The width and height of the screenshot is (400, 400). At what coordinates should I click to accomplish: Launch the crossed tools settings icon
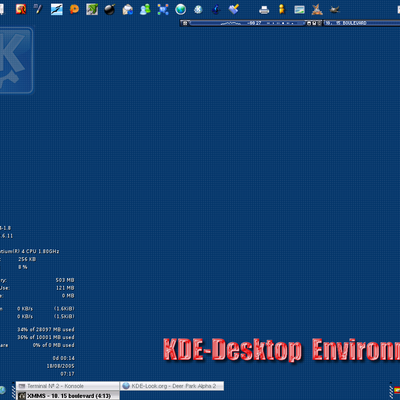[x=317, y=9]
